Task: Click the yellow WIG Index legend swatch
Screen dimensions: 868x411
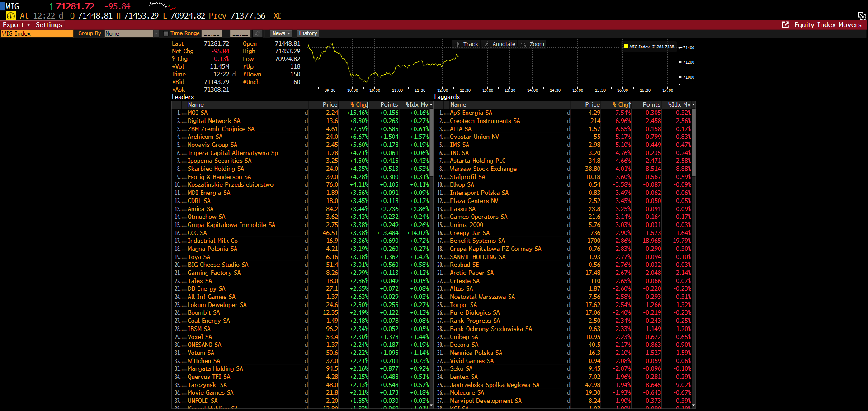Action: click(x=626, y=47)
